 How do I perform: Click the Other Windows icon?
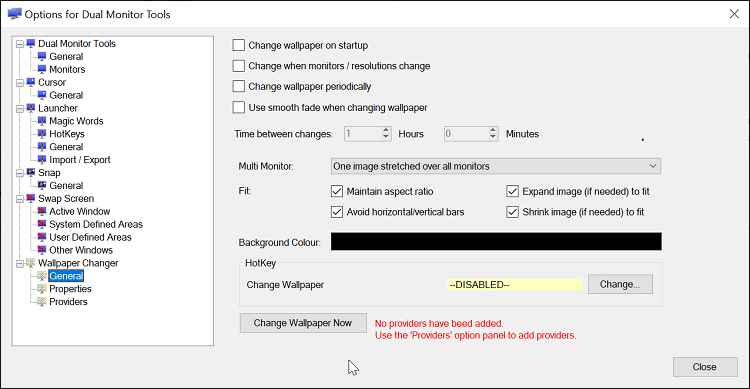[x=42, y=250]
